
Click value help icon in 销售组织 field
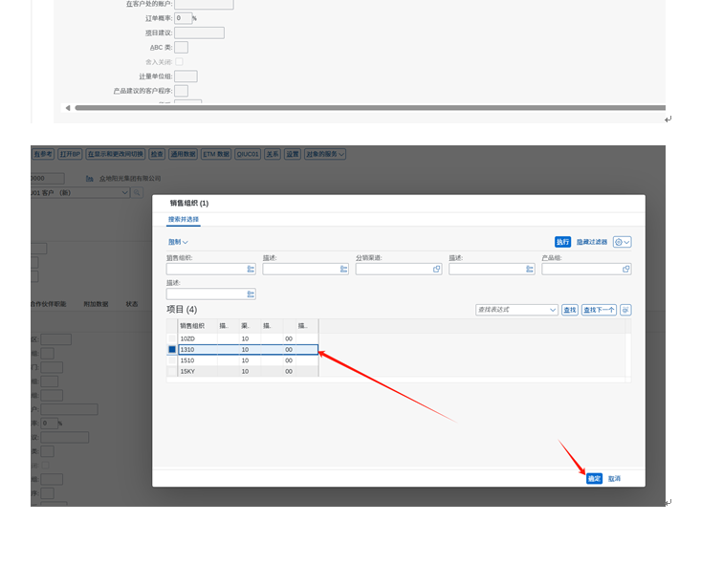point(251,270)
